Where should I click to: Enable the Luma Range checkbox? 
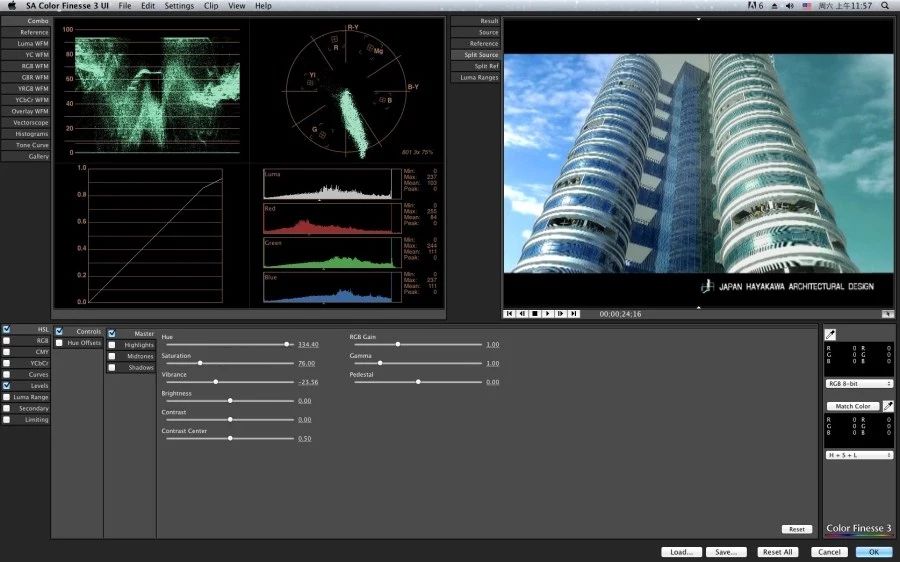[6, 397]
